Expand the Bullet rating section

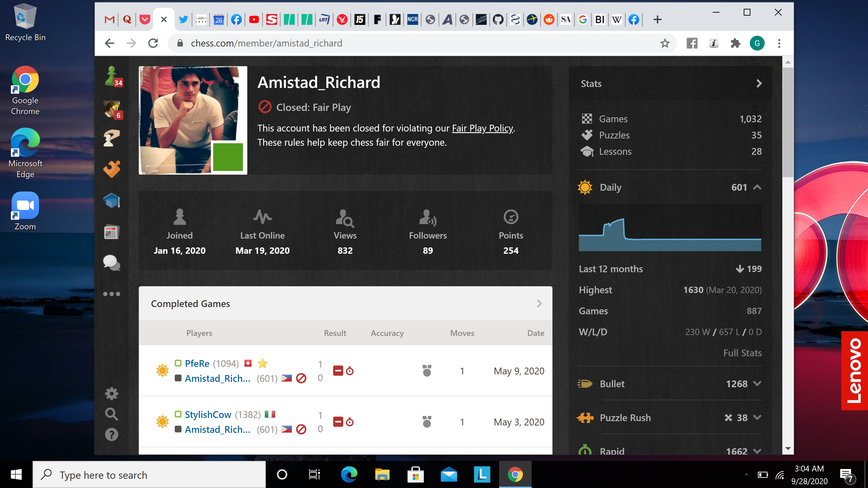tap(757, 384)
